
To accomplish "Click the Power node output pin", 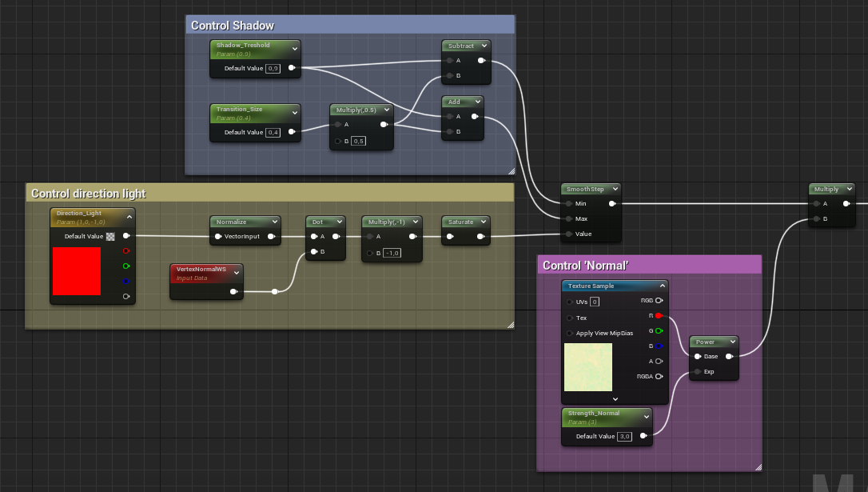I will [728, 357].
